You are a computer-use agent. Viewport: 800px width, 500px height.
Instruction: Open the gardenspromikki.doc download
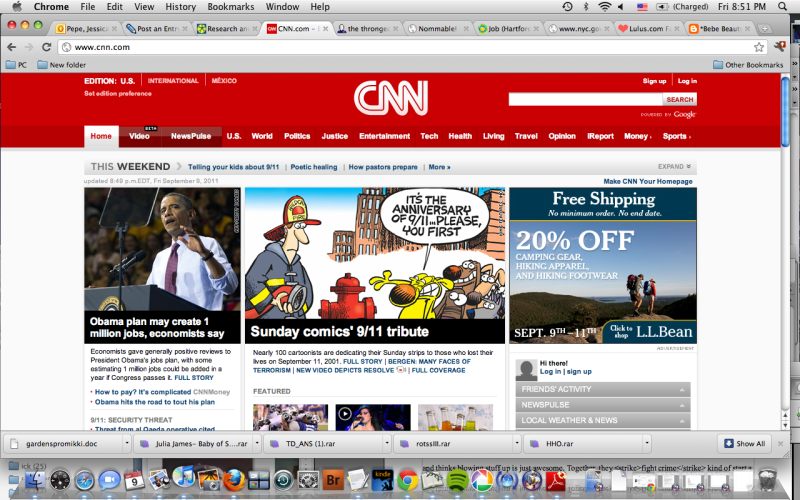pyautogui.click(x=61, y=443)
